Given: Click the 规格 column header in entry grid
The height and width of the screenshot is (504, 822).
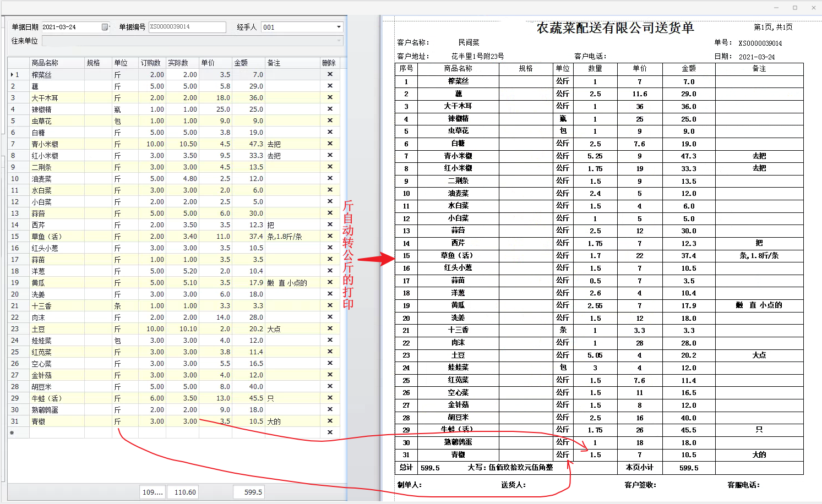Looking at the screenshot, I should coord(98,63).
